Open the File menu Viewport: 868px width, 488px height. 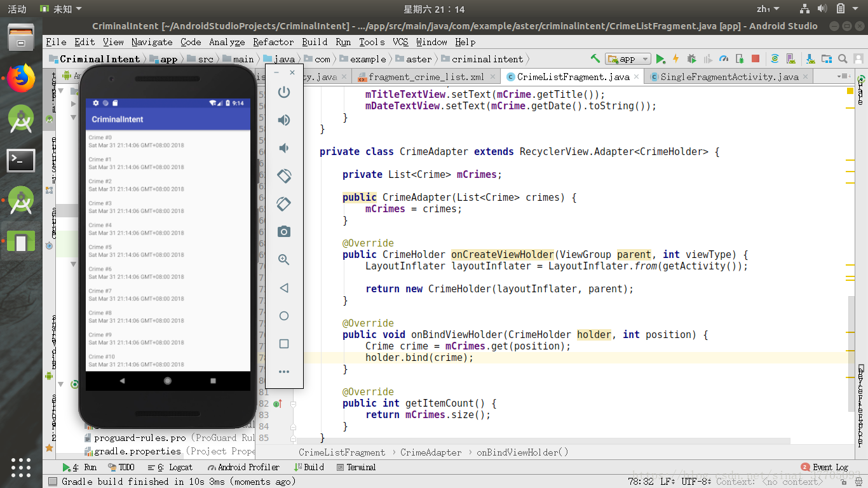[56, 42]
